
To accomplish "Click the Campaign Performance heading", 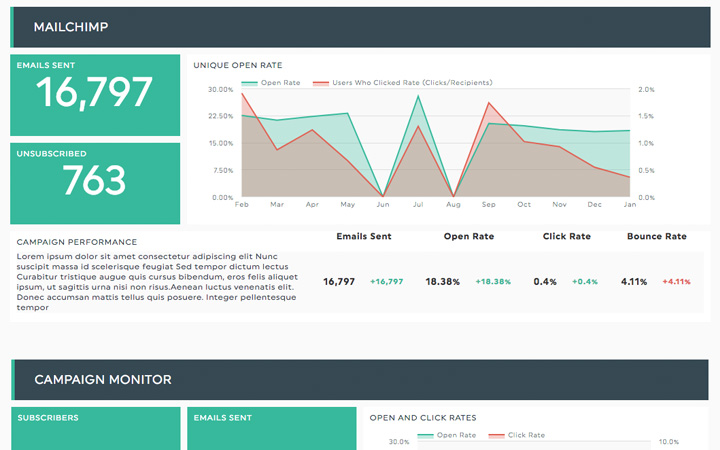I will click(x=77, y=242).
